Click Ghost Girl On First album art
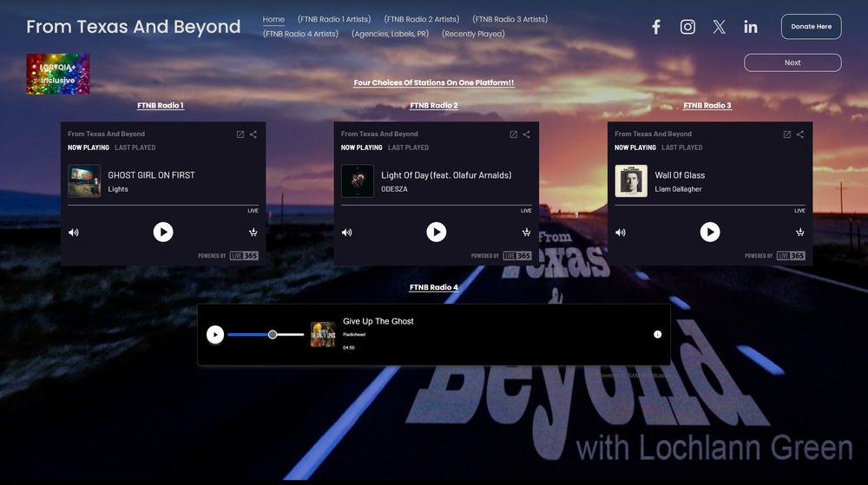Image resolution: width=868 pixels, height=485 pixels. coord(84,180)
